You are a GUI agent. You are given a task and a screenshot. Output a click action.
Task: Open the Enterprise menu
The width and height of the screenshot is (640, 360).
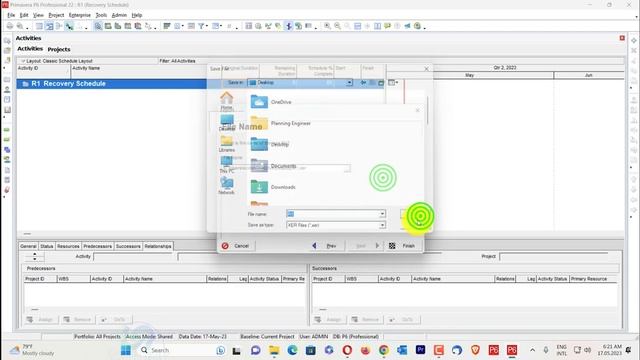(80, 15)
